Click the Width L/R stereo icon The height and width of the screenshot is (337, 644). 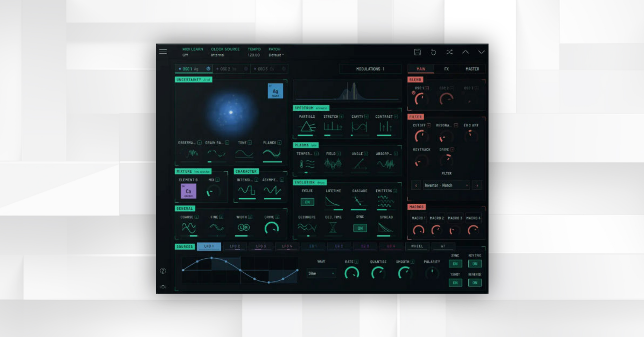[244, 228]
